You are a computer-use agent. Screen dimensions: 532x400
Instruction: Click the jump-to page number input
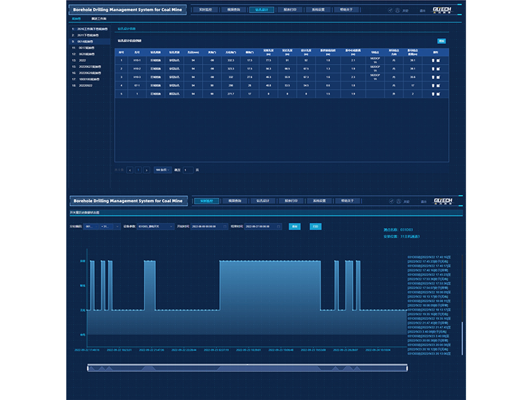188,170
